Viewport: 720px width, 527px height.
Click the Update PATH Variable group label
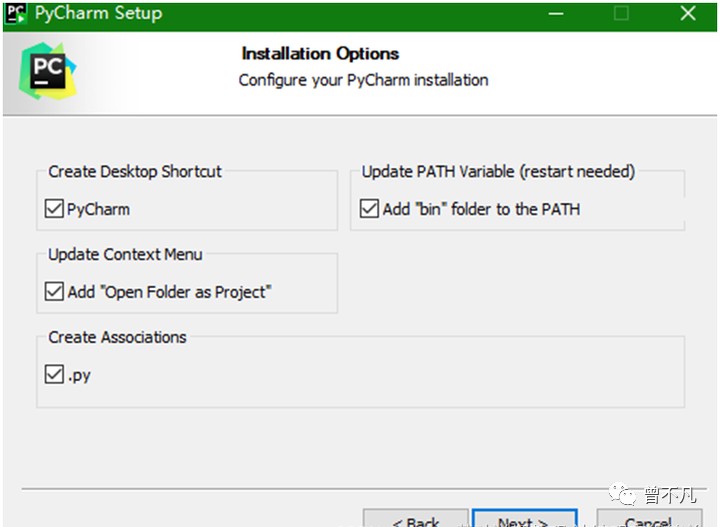coord(498,172)
